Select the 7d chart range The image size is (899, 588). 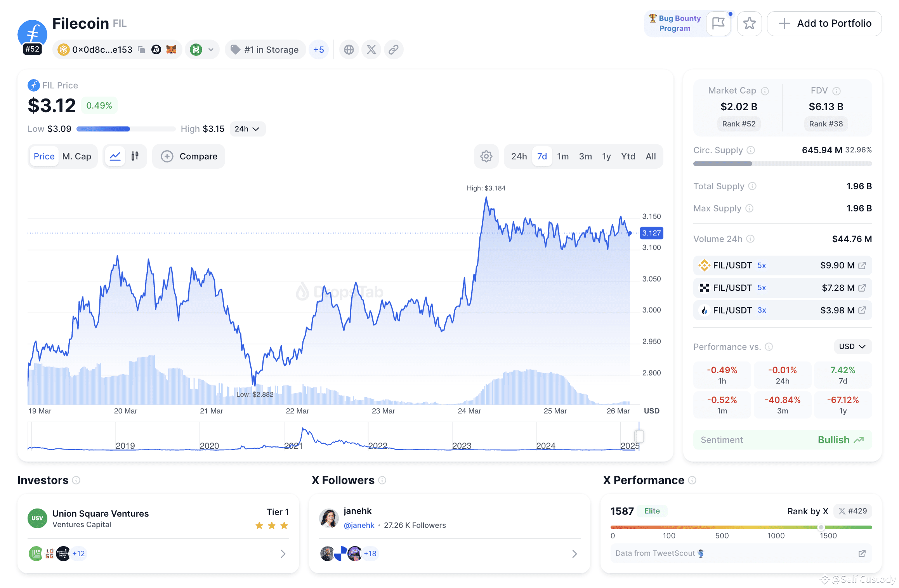coord(542,156)
